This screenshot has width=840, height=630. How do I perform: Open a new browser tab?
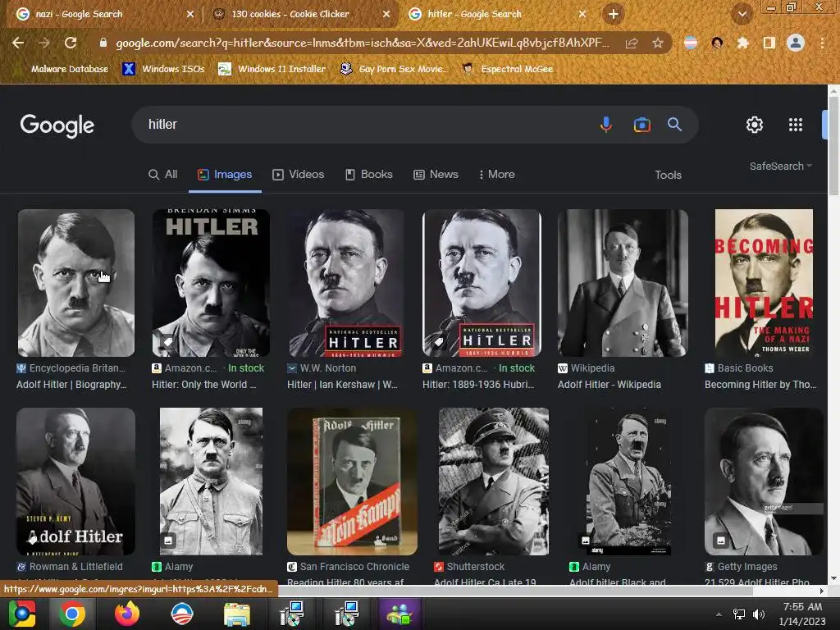(x=614, y=14)
